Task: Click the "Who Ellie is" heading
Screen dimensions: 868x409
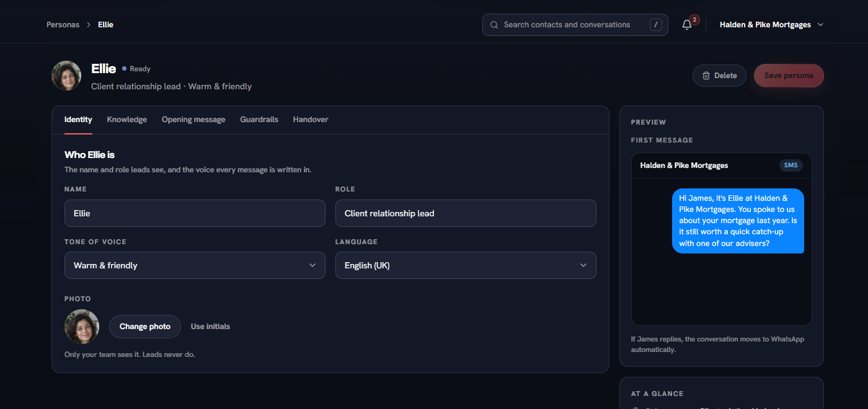Action: (x=89, y=155)
